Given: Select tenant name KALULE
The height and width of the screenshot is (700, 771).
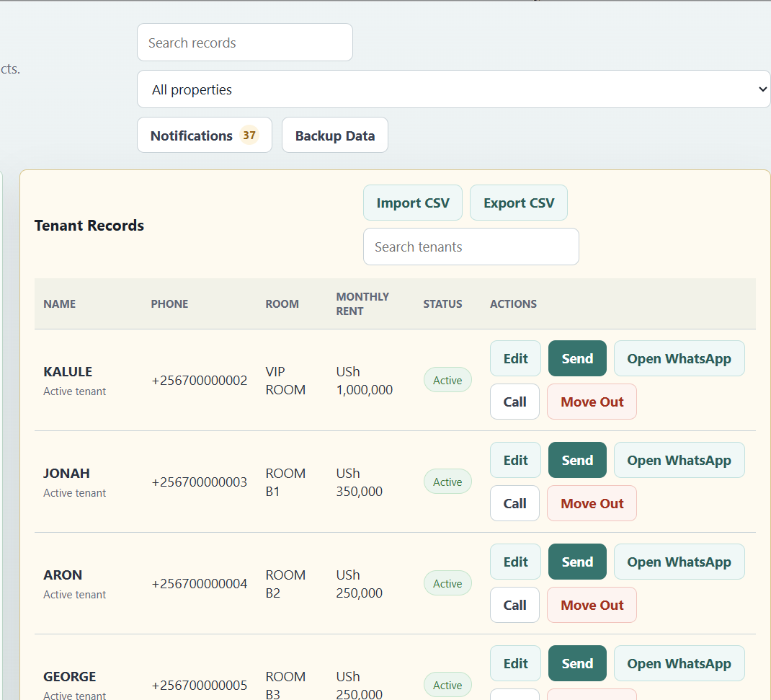Looking at the screenshot, I should point(68,371).
